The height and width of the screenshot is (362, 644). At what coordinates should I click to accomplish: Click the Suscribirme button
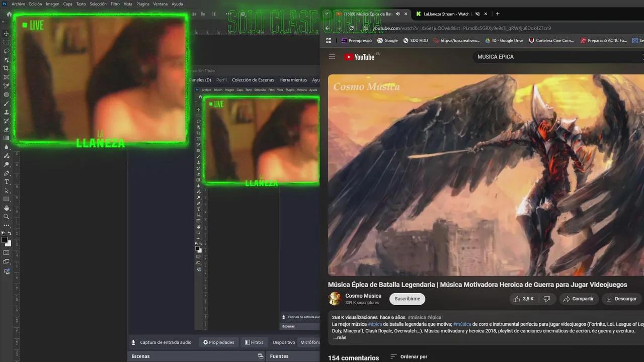tap(408, 299)
